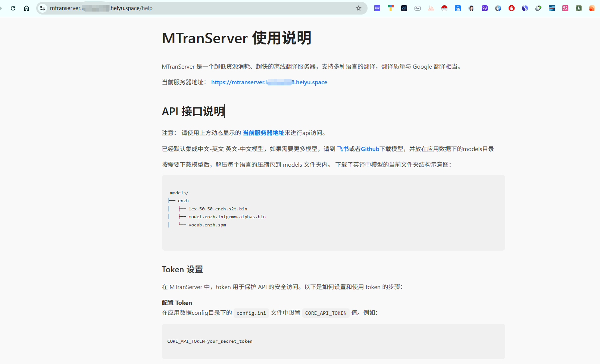The image size is (600, 364).
Task: Open the orange RSS feed extension icon
Action: click(x=592, y=8)
